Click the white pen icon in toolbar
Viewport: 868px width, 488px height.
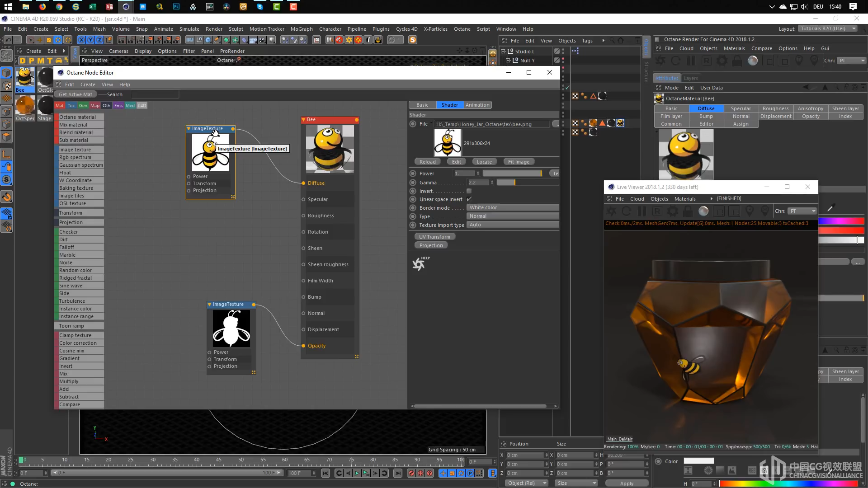[368, 40]
